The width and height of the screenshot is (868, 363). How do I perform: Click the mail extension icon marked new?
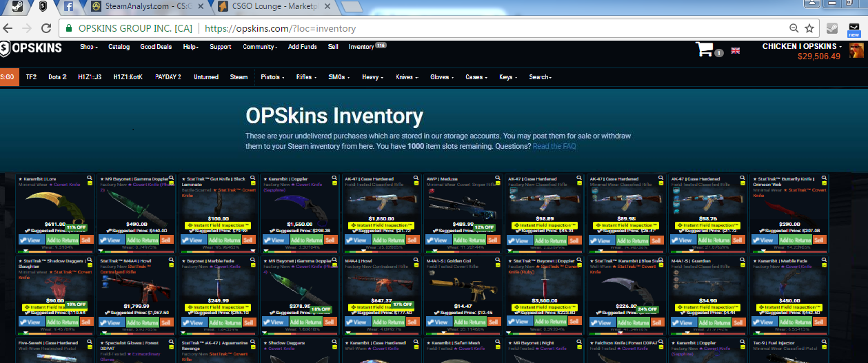[x=854, y=29]
